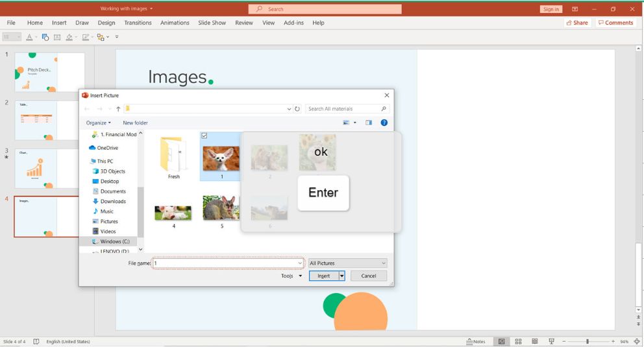Open the font size 18 combo box
The width and height of the screenshot is (644, 347).
tap(12, 37)
